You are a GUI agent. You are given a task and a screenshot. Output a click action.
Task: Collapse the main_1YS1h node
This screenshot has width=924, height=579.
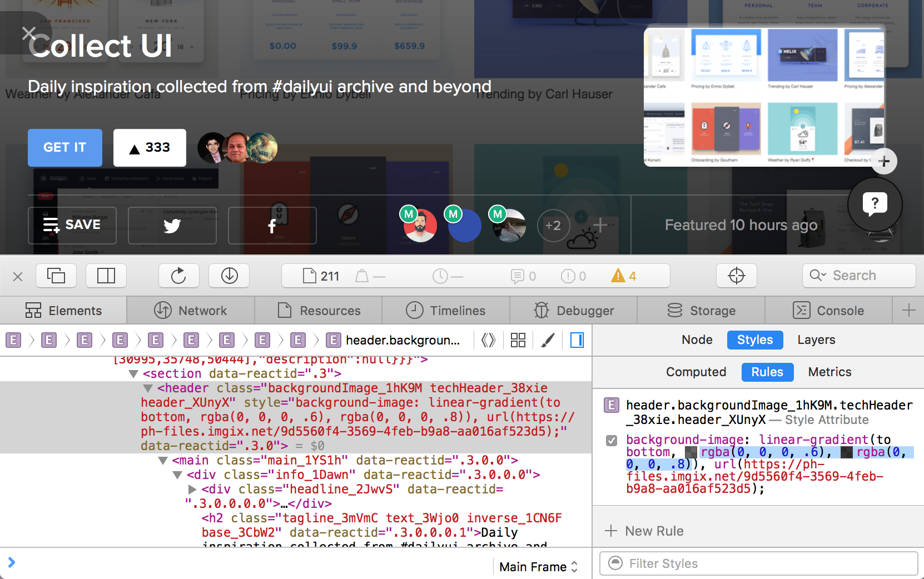pos(163,461)
